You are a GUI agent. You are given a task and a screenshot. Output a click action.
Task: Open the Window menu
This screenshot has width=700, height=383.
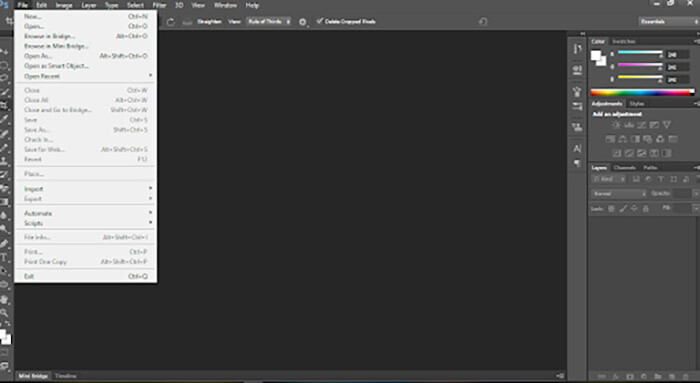click(225, 5)
